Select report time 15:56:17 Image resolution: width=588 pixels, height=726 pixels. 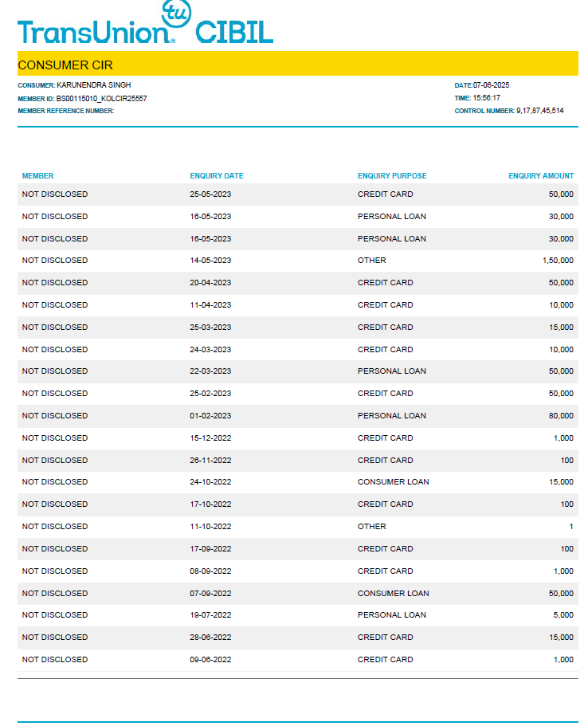(x=486, y=98)
